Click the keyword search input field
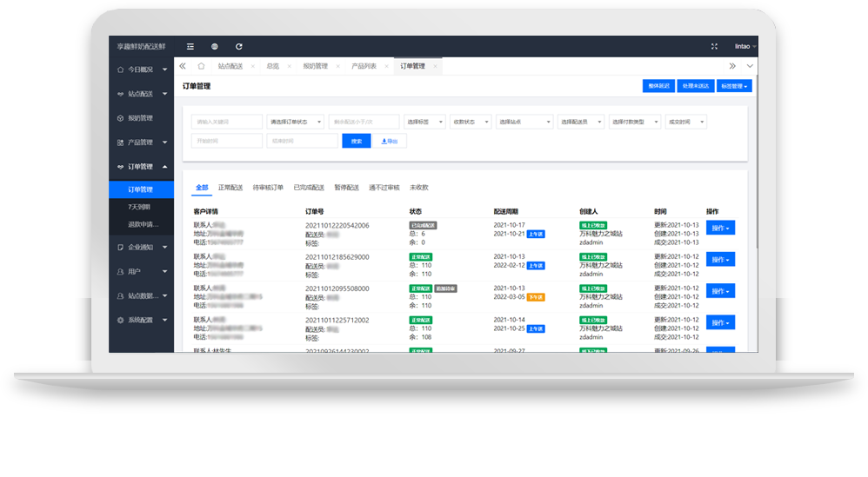The image size is (868, 477). pyautogui.click(x=226, y=123)
